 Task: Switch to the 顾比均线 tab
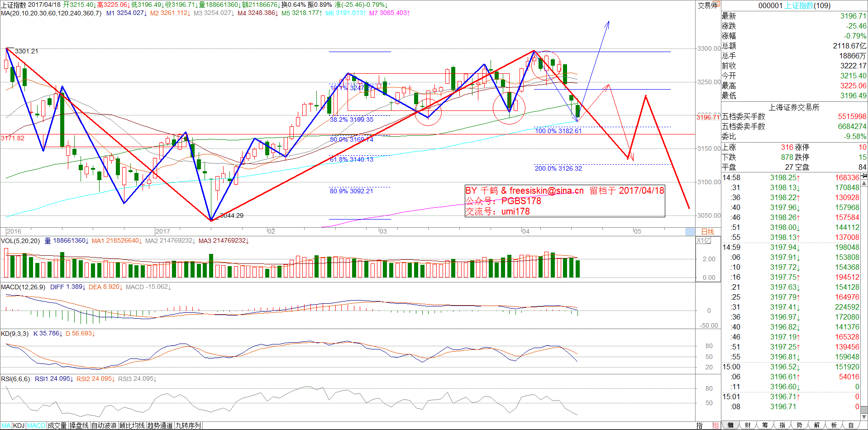(132, 425)
